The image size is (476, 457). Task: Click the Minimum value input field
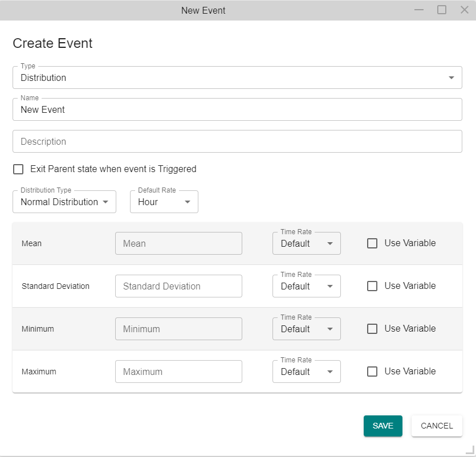[178, 329]
